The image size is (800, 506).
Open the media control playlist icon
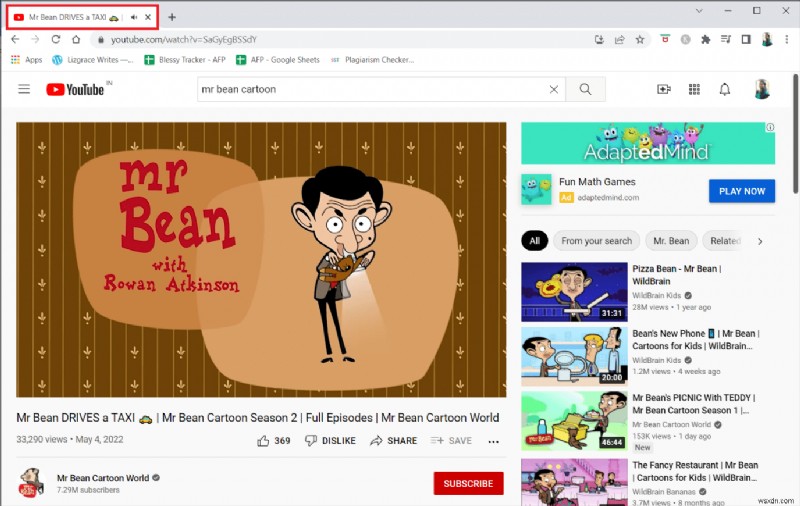coord(726,39)
